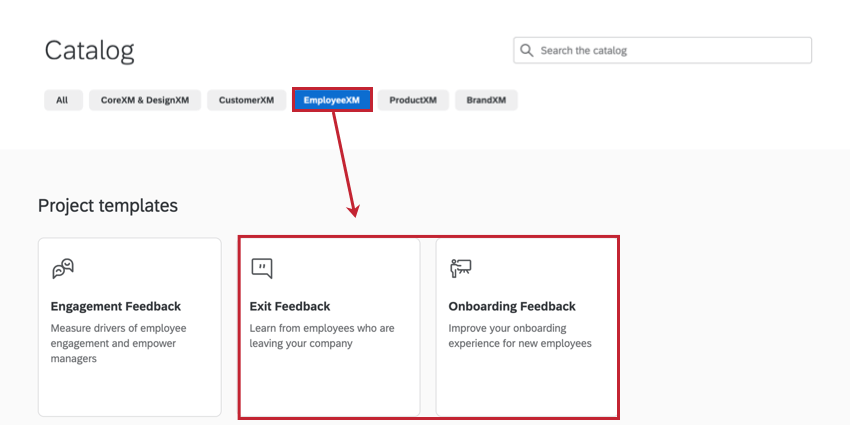Click Exit Feedback description about leaving employees
Image resolution: width=850 pixels, height=425 pixels.
coord(322,336)
